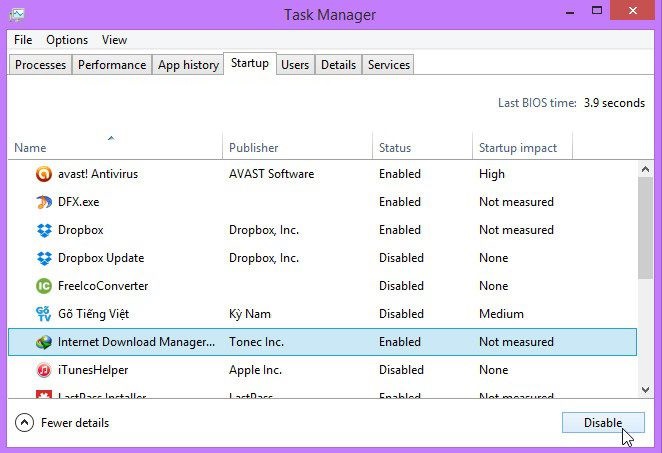Open the File menu
Screen dimensions: 662x453
tap(23, 40)
